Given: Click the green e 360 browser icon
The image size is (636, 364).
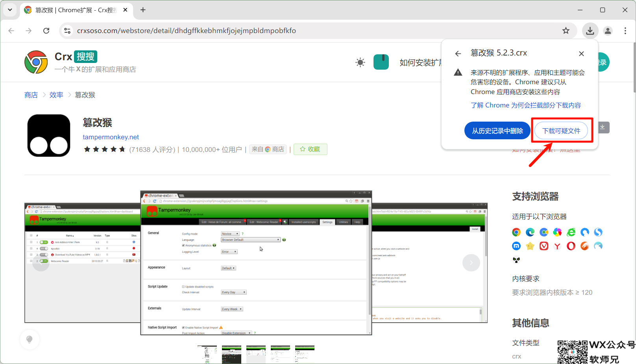Looking at the screenshot, I should tap(571, 232).
